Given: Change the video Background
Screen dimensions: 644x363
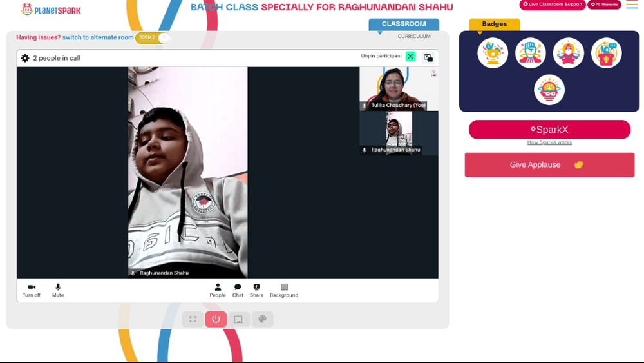Looking at the screenshot, I should click(x=284, y=290).
